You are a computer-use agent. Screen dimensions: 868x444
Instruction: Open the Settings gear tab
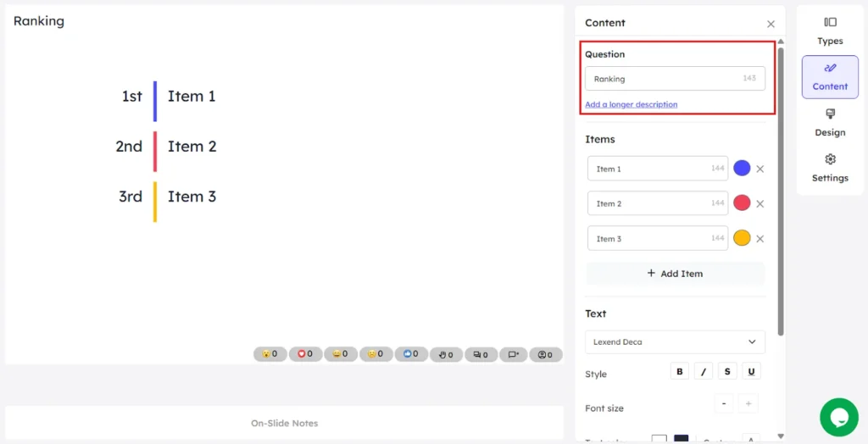[830, 168]
